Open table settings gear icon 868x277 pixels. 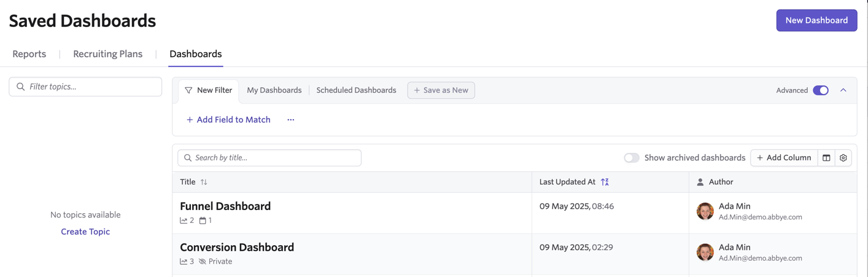(843, 158)
